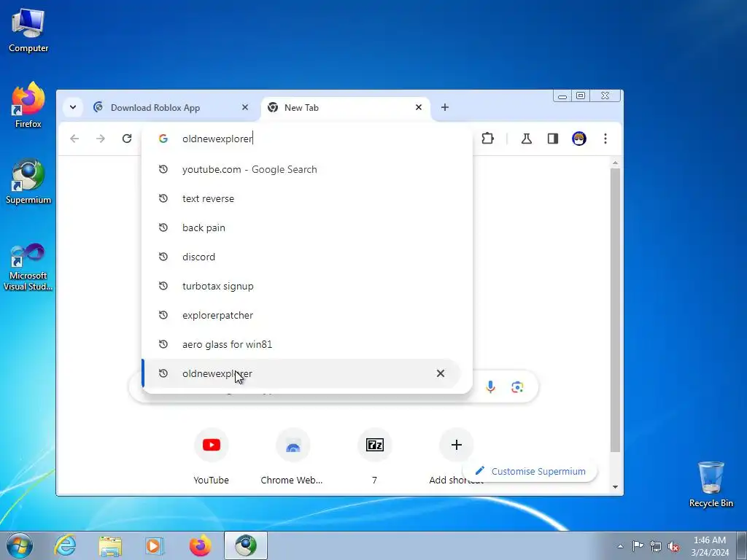
Task: Launch Internet Explorer from taskbar
Action: [x=65, y=545]
